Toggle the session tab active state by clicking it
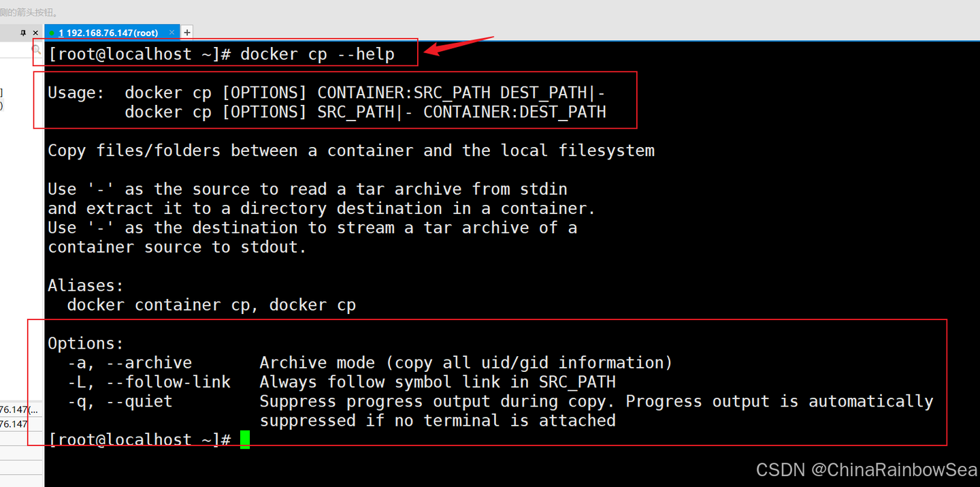The height and width of the screenshot is (487, 980). [112, 32]
